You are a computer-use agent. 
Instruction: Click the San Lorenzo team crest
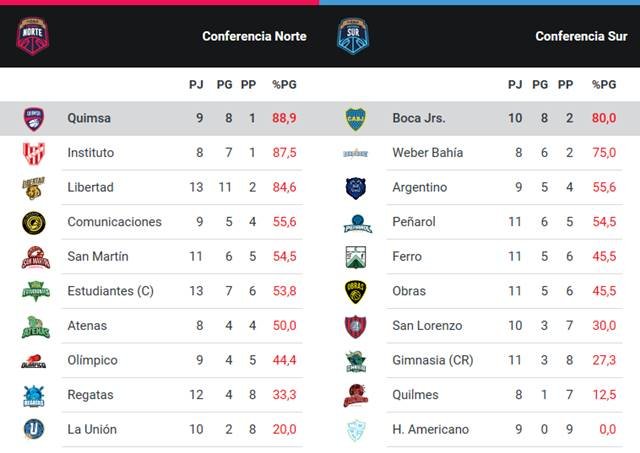point(355,326)
